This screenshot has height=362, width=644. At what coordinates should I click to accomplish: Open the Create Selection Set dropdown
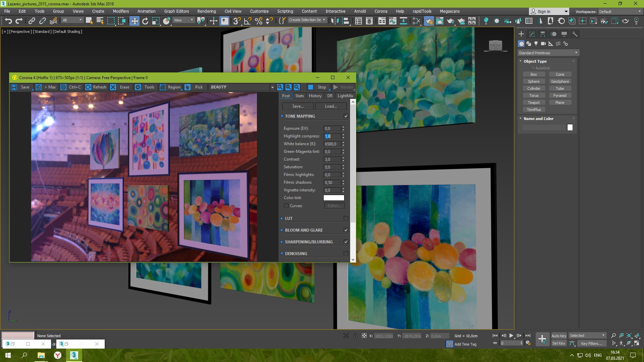[x=307, y=20]
